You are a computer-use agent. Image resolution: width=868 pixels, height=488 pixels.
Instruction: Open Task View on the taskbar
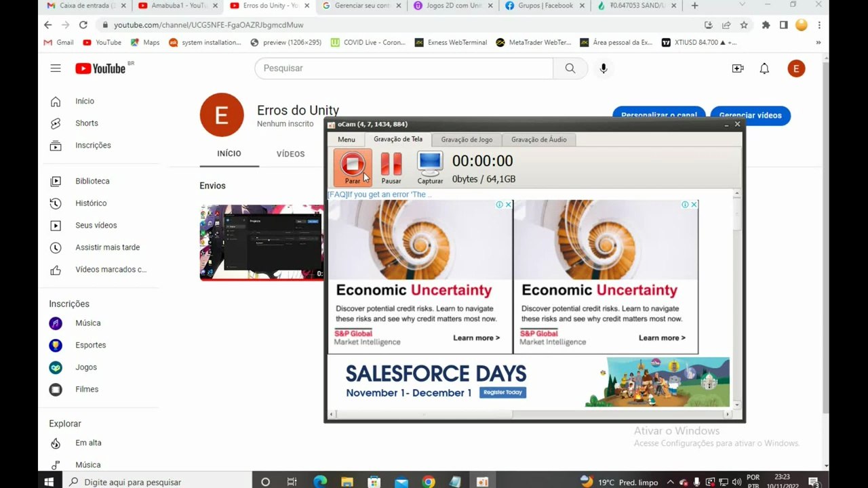click(x=292, y=482)
